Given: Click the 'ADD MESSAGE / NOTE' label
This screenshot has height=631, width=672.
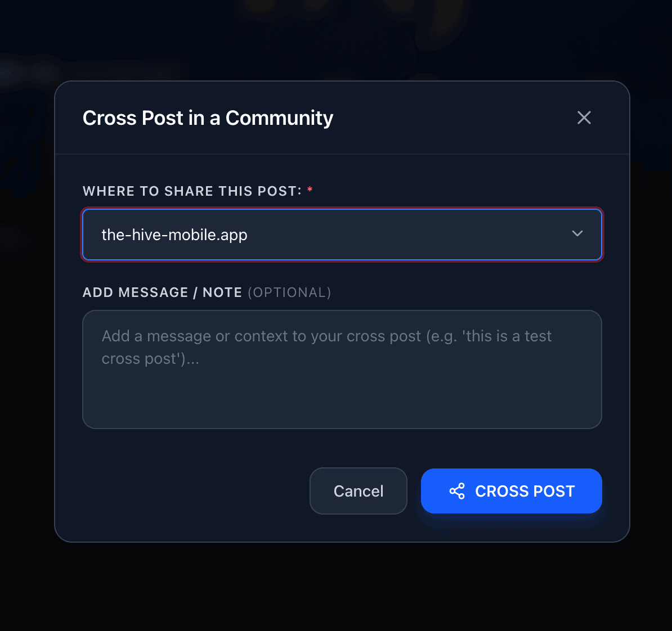Looking at the screenshot, I should (x=163, y=292).
